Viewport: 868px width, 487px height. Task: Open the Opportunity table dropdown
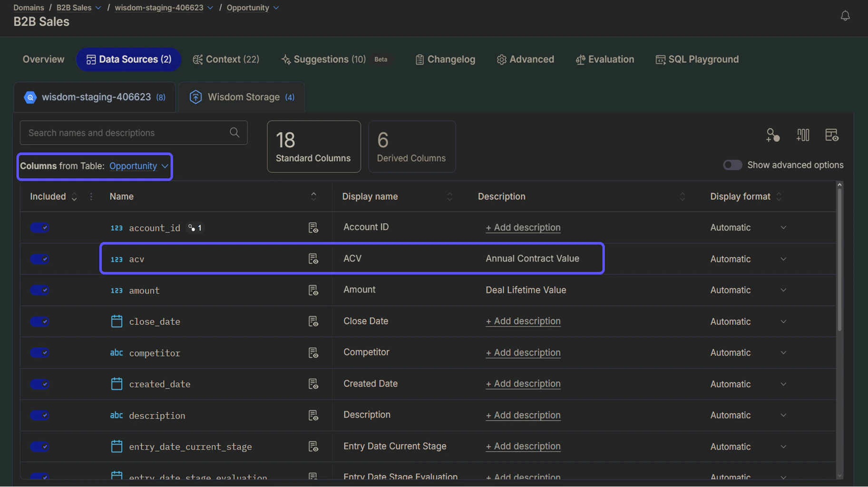coord(139,166)
